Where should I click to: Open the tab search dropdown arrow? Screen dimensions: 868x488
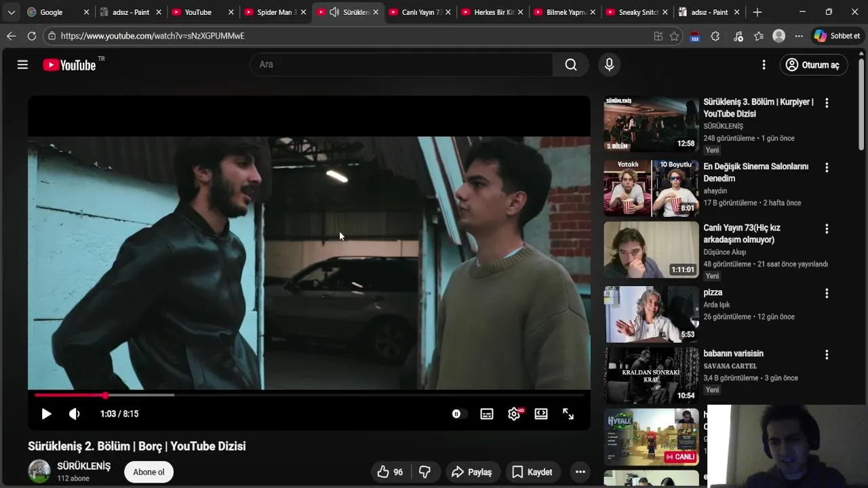[x=11, y=12]
